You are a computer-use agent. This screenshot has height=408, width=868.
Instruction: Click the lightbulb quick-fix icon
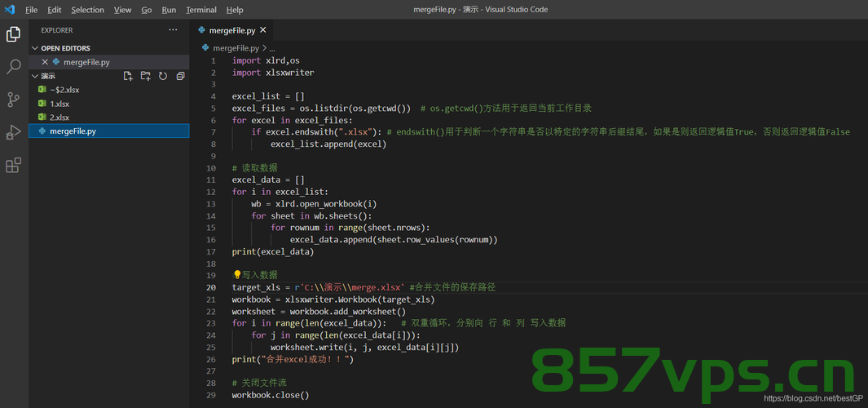[x=237, y=275]
